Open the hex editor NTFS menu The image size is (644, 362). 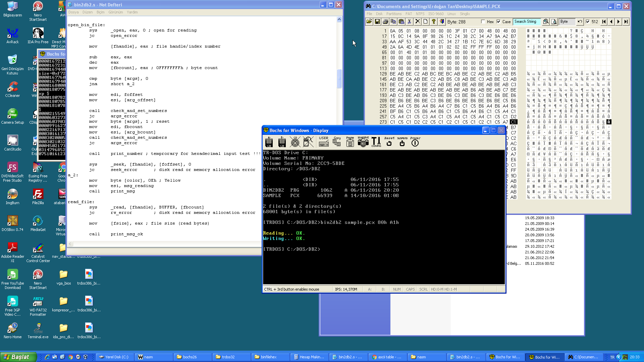tap(420, 14)
